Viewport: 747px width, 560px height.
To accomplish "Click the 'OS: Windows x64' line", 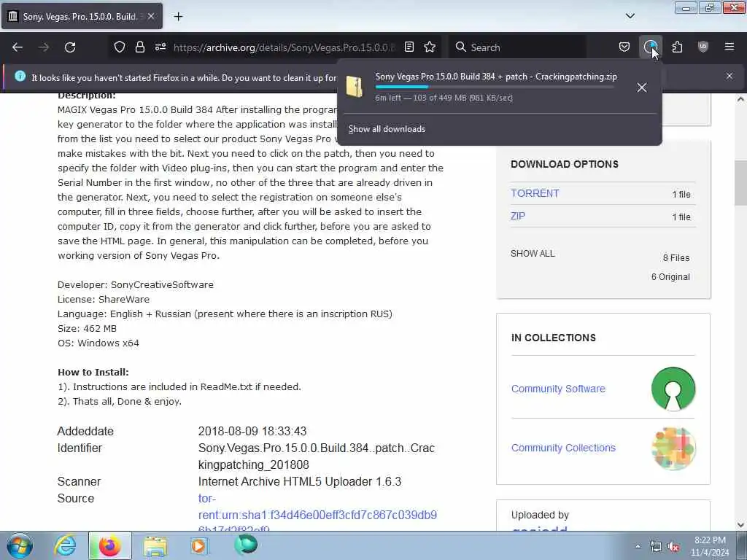I will 98,343.
